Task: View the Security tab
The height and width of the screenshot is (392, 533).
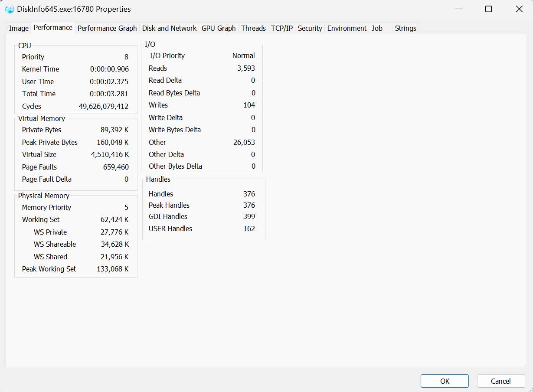Action: pyautogui.click(x=310, y=28)
